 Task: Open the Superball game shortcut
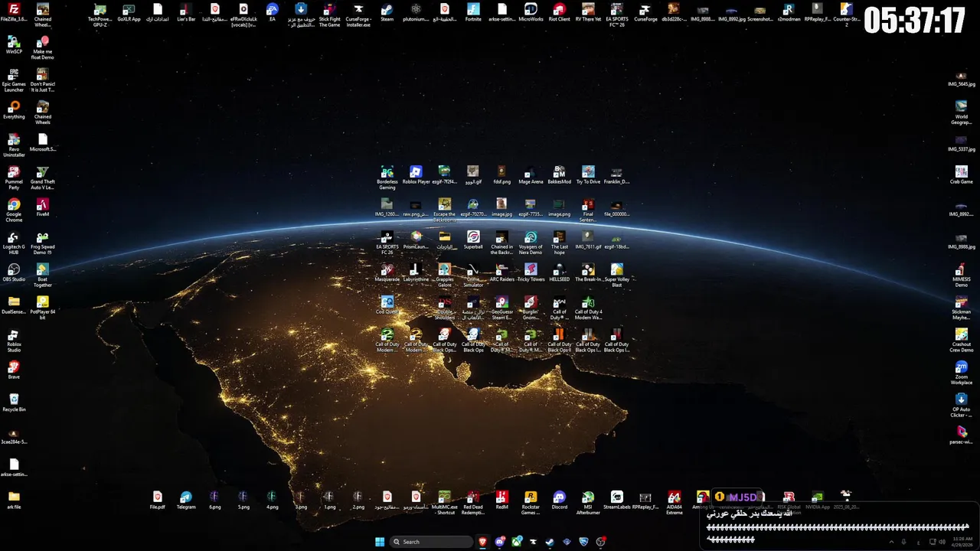[473, 240]
